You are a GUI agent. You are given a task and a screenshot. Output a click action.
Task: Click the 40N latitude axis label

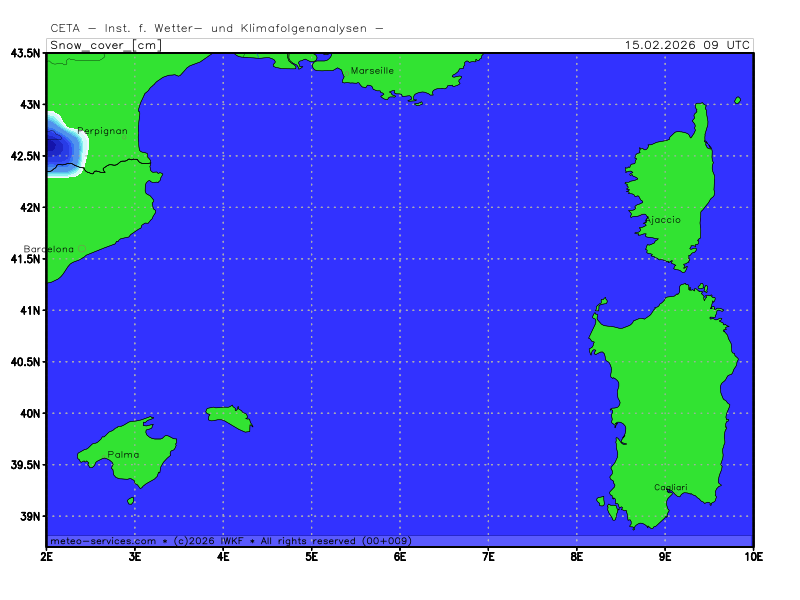point(27,414)
